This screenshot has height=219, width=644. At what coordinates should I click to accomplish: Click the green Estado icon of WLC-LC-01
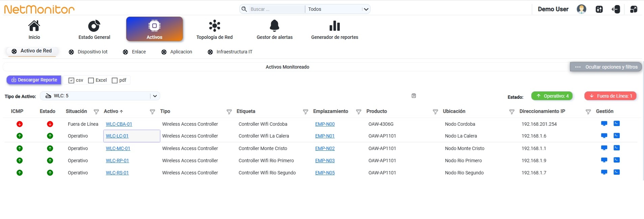(50, 136)
